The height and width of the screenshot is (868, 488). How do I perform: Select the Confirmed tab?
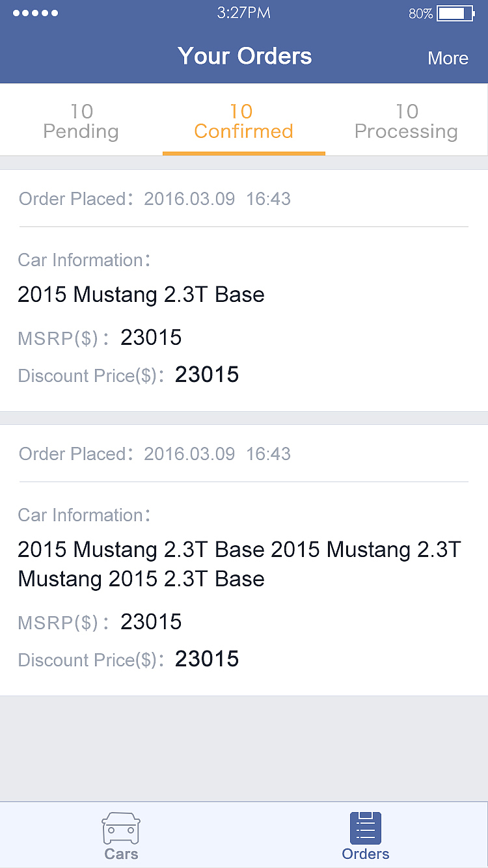243,121
